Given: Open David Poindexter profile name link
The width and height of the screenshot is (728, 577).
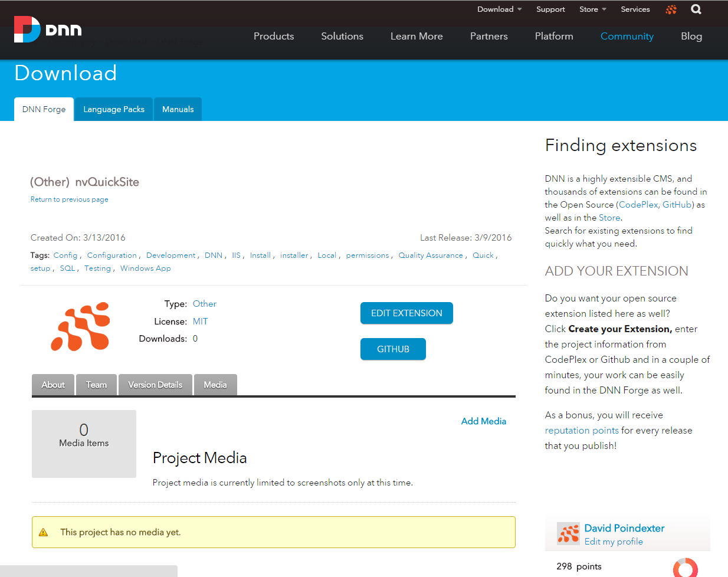Looking at the screenshot, I should click(x=624, y=528).
